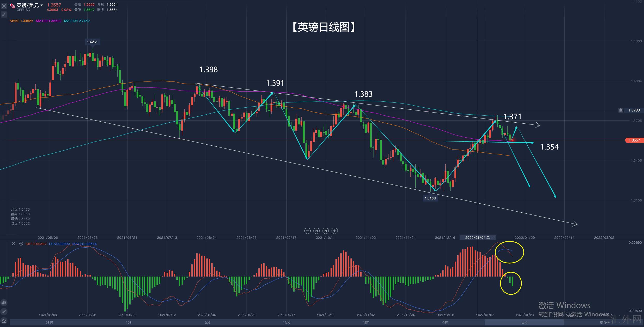Zoom out chart with minus button
This screenshot has width=644, height=327.
307,231
